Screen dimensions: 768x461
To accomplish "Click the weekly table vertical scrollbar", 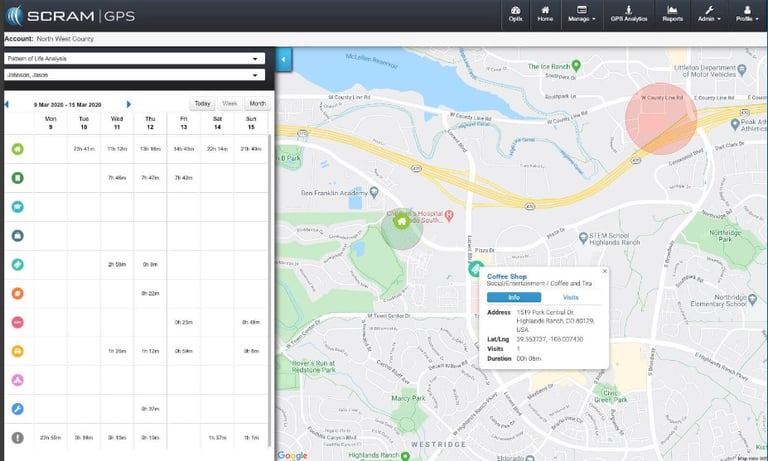I will pos(270,289).
